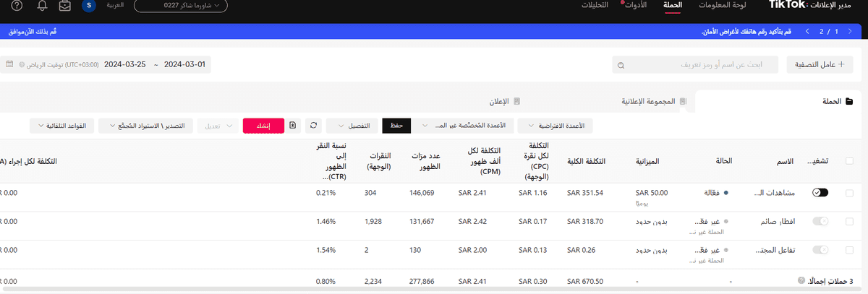Click the folder icon on the الحملة tab
This screenshot has height=294, width=868.
coord(849,102)
